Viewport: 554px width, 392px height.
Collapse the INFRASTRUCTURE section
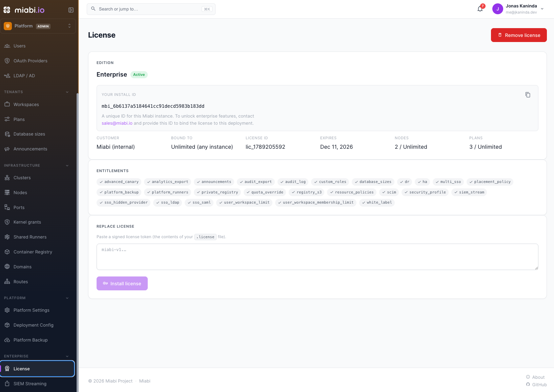(x=67, y=166)
